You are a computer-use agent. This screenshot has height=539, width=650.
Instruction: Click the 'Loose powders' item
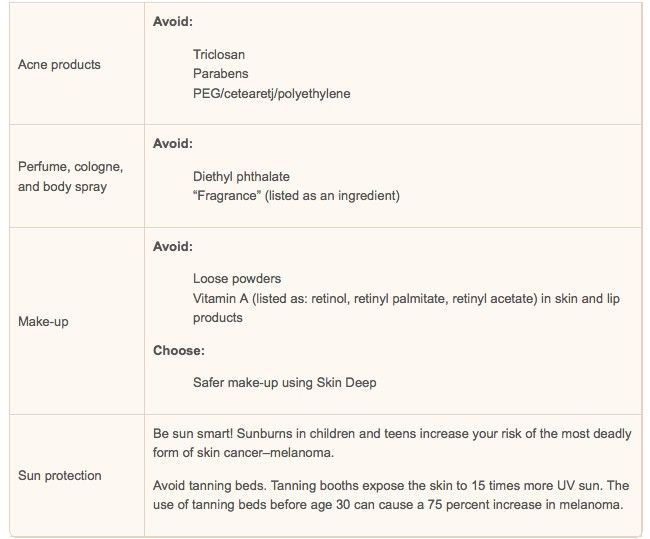pos(237,279)
